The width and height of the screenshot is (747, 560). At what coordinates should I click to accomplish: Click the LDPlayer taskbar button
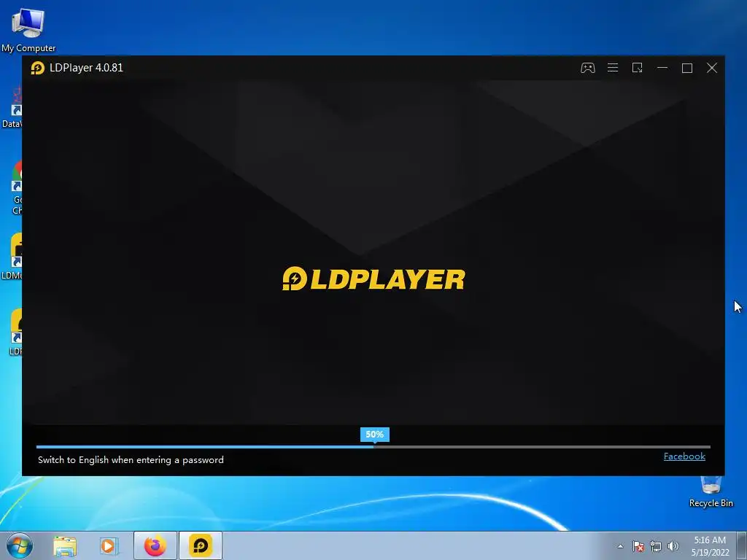[201, 545]
